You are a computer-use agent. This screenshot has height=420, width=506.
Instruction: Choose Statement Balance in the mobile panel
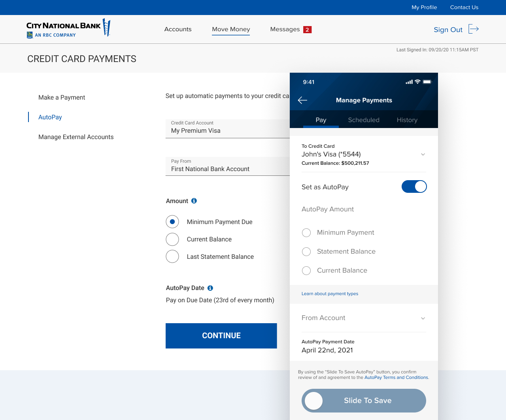coord(306,252)
